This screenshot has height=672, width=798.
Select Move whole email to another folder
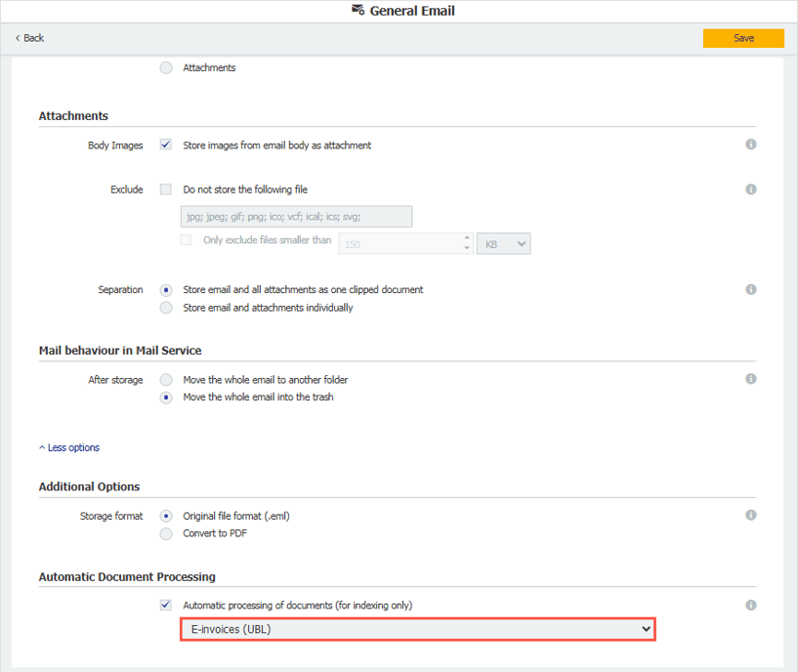point(166,380)
